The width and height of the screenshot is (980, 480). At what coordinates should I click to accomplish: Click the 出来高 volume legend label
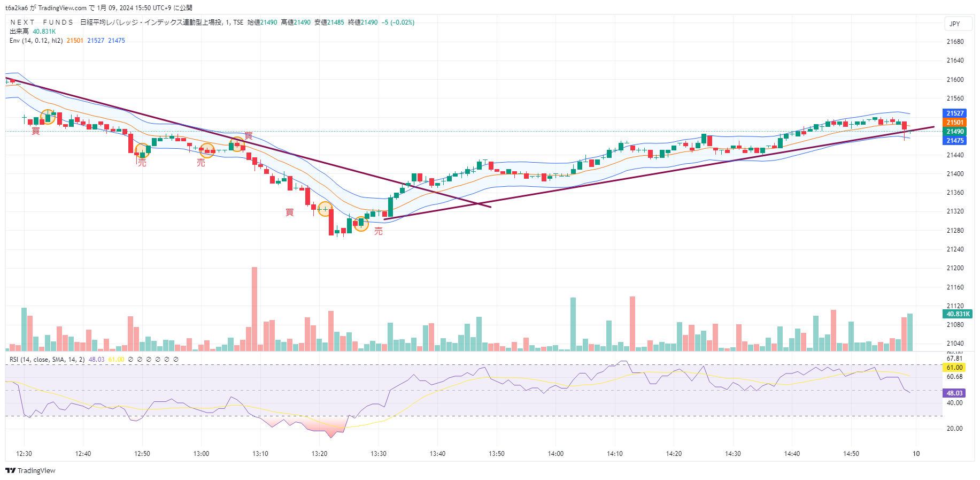[19, 32]
